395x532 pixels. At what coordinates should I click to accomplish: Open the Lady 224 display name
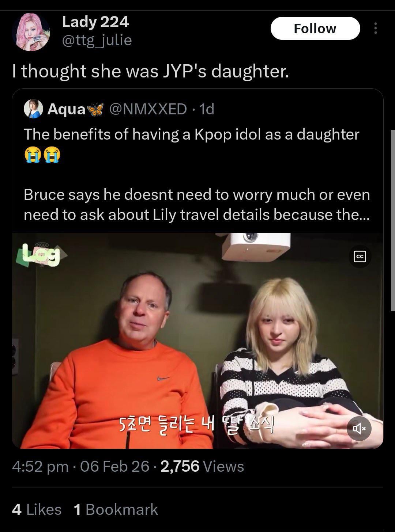tap(95, 22)
